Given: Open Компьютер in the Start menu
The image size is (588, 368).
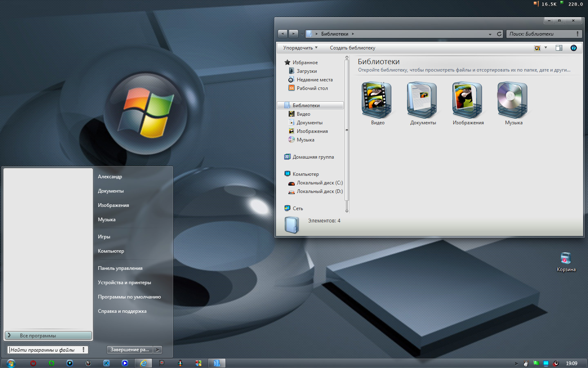Looking at the screenshot, I should [x=111, y=251].
